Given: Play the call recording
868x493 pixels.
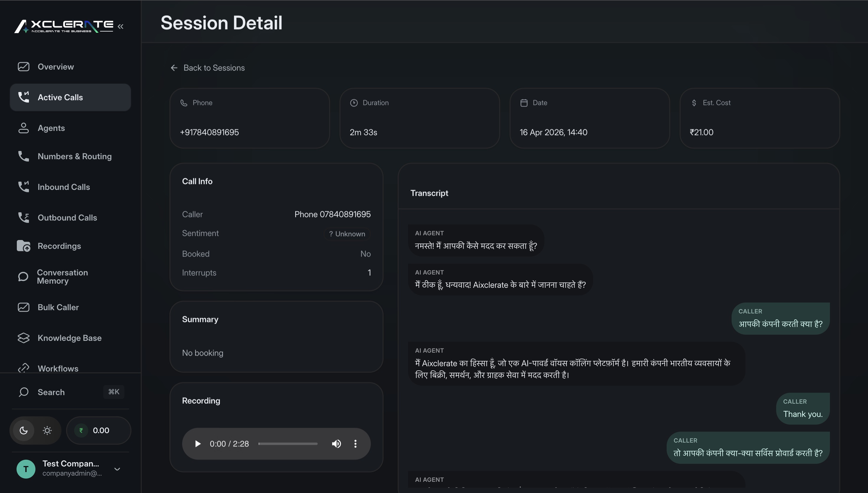Looking at the screenshot, I should pyautogui.click(x=198, y=443).
